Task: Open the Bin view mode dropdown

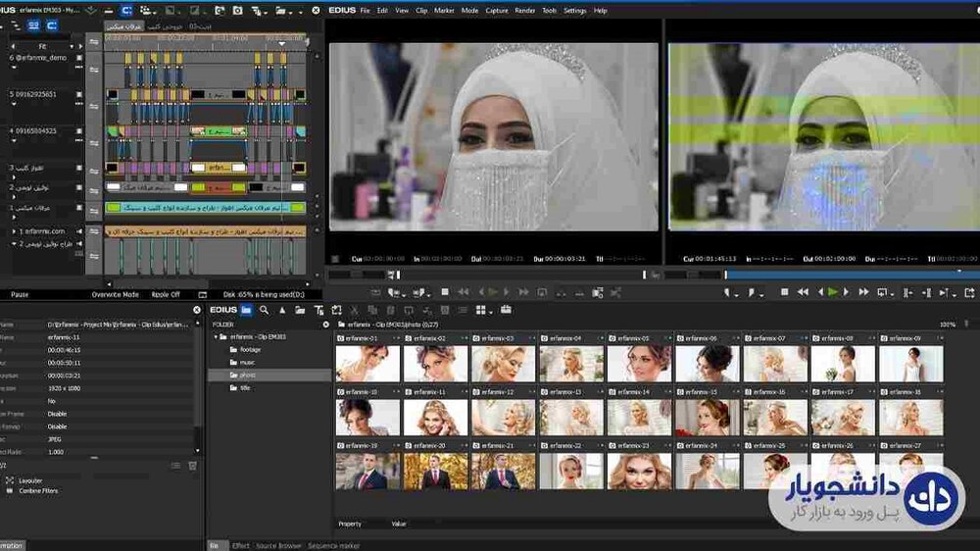Action: click(484, 310)
